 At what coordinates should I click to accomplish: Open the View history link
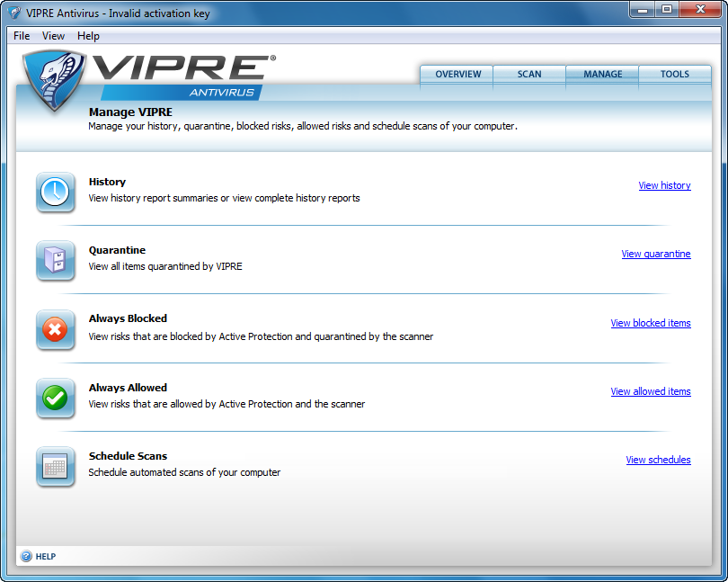pos(664,185)
